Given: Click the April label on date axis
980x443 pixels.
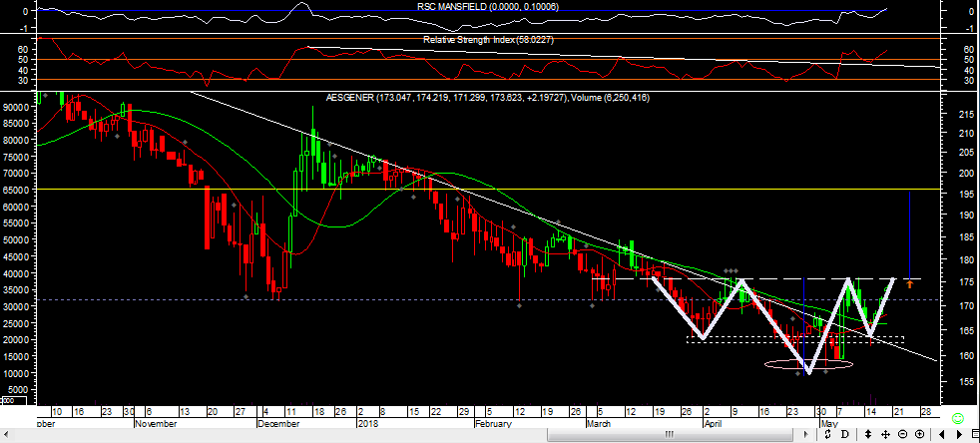Looking at the screenshot, I should pos(711,423).
